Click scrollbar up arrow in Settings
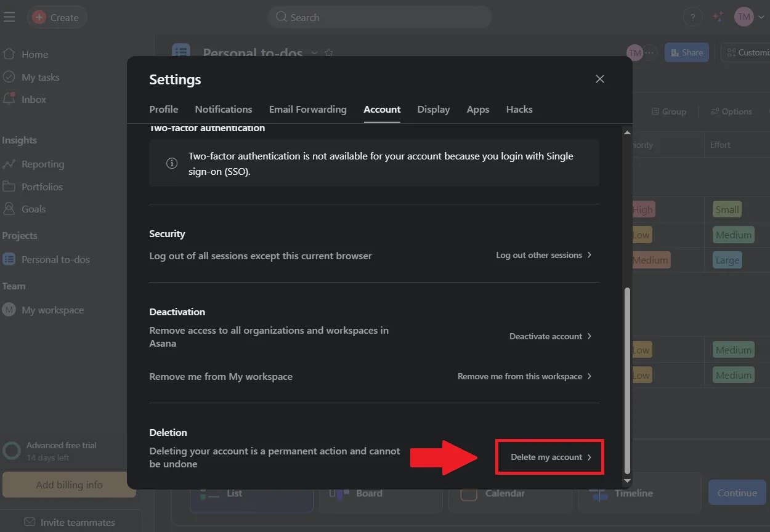 click(627, 132)
